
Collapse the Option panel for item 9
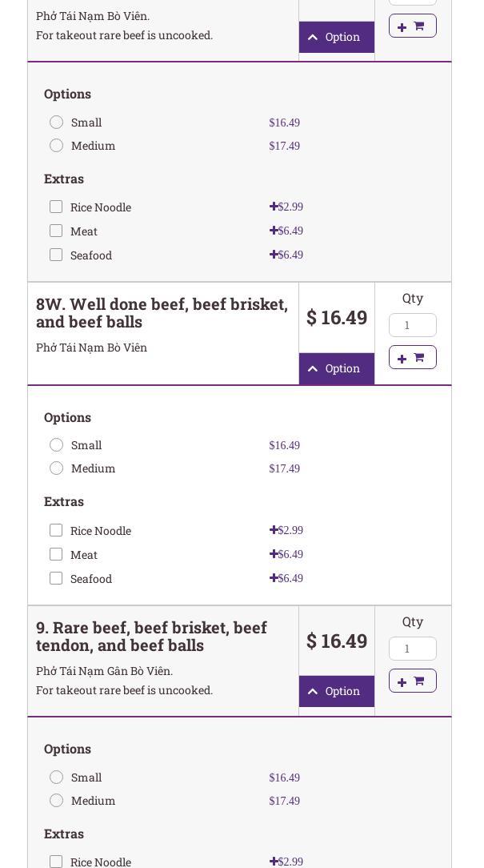(336, 691)
